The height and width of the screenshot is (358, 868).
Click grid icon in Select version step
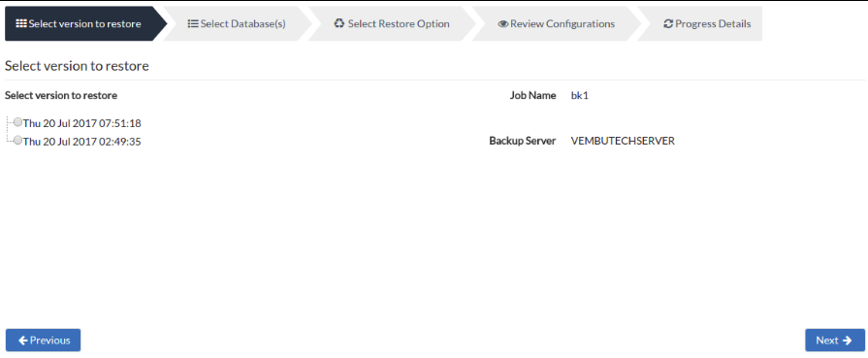[x=21, y=24]
